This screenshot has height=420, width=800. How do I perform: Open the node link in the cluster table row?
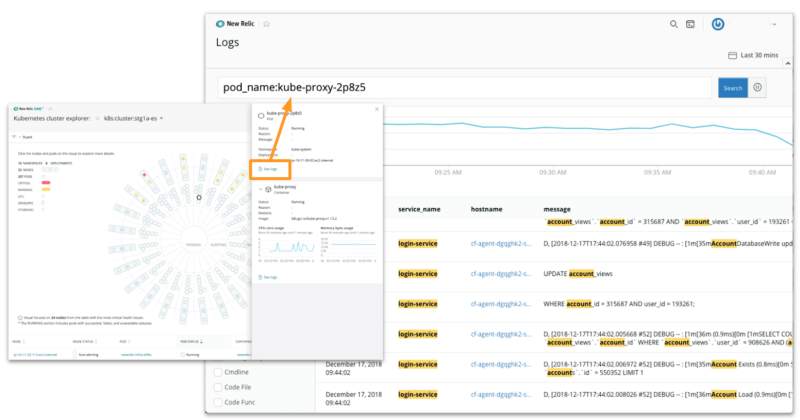point(35,354)
